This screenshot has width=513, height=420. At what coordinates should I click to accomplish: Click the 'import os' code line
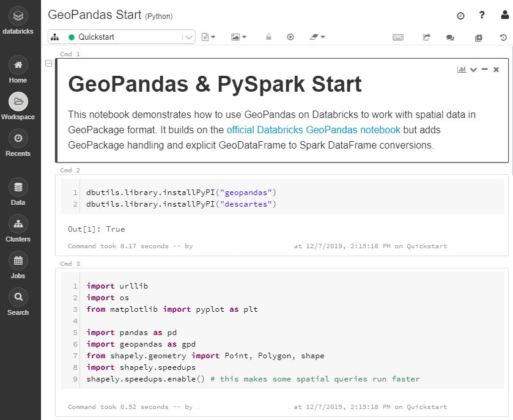tap(108, 298)
